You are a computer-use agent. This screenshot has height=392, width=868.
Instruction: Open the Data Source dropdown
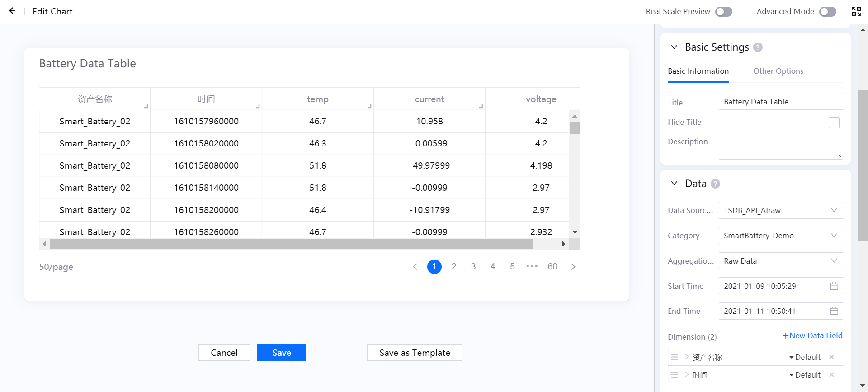coord(780,210)
